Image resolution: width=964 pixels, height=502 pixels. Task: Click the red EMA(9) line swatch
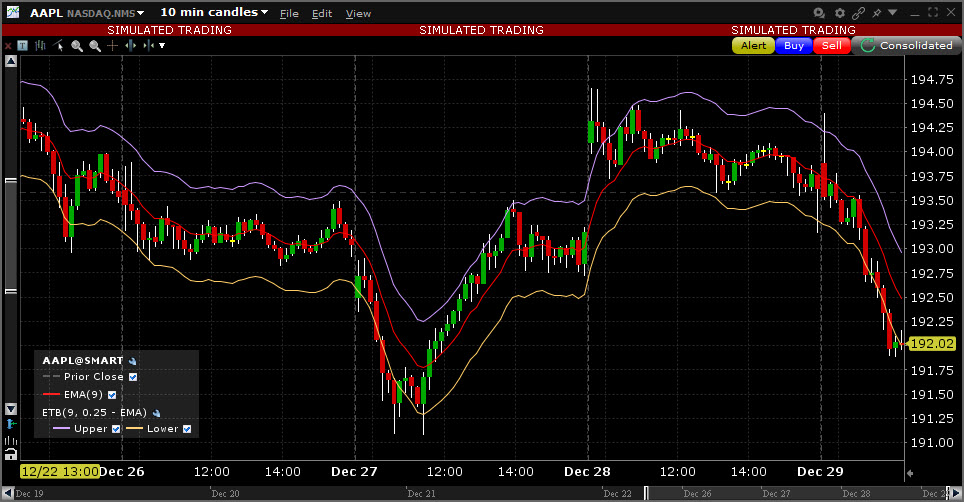tap(51, 395)
